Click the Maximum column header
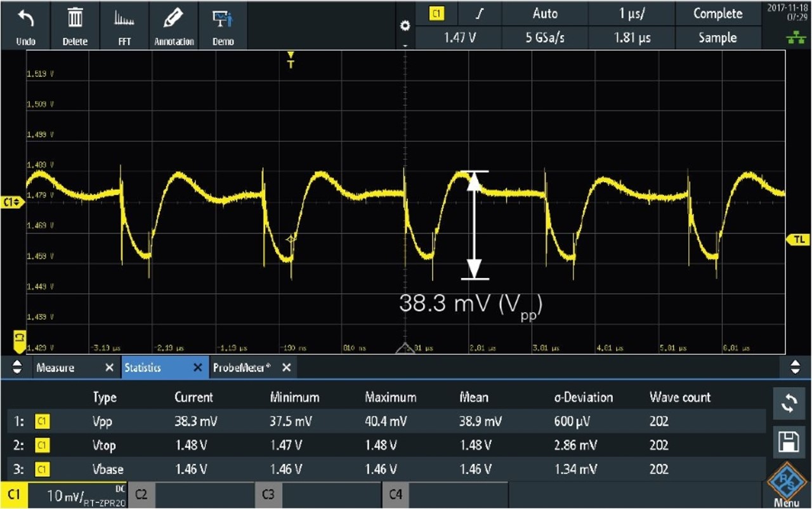 click(391, 398)
